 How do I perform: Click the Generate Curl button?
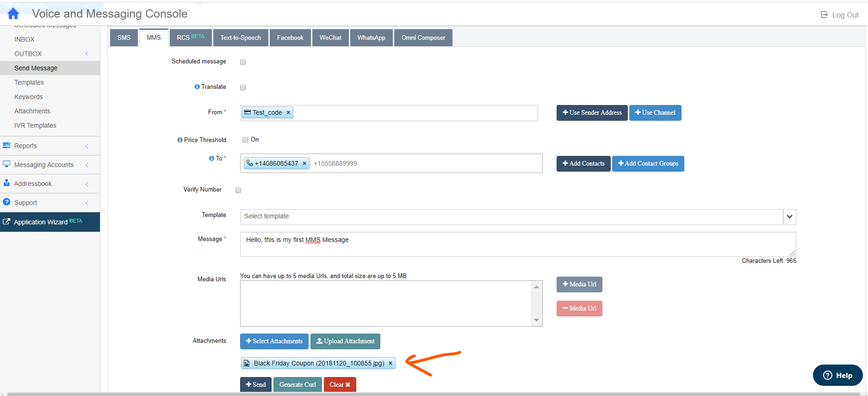coord(298,384)
